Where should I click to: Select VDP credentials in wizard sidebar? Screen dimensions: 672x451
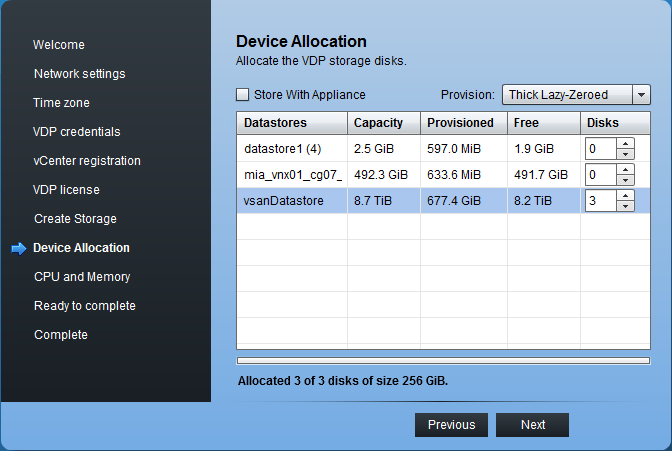76,132
